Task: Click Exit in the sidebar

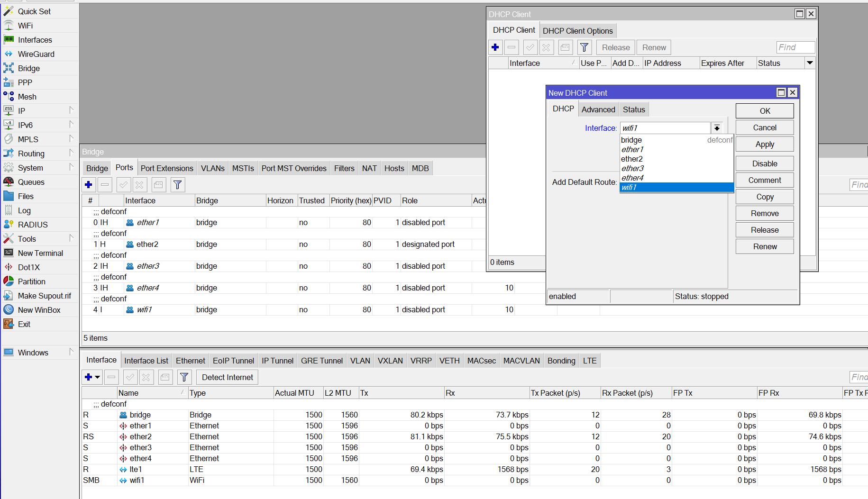Action: pos(24,324)
